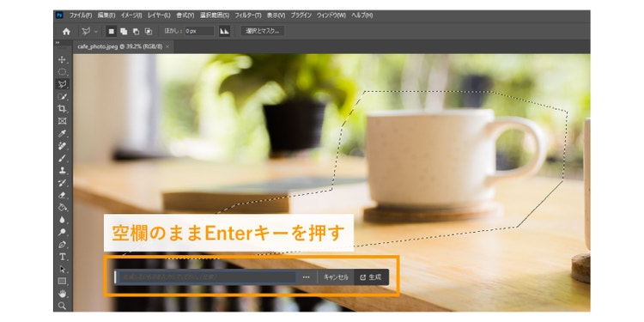Open the ファイル(F) menu

click(81, 15)
